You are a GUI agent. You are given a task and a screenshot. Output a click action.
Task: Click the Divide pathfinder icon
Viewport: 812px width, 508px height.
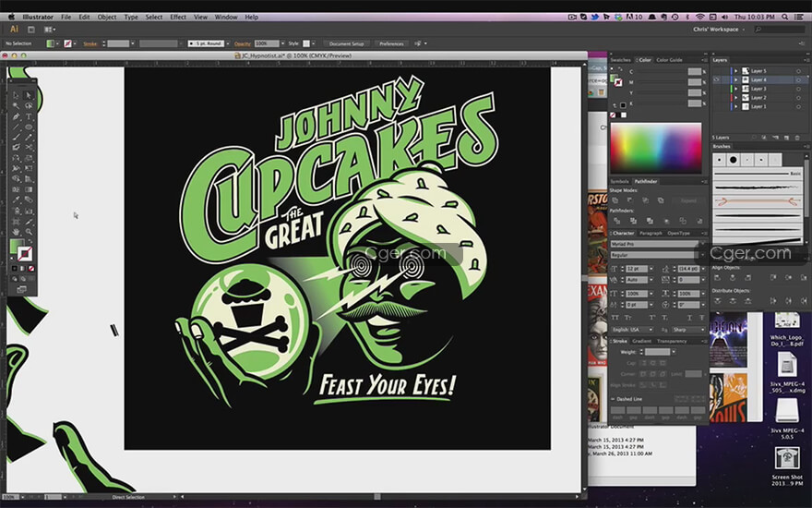click(616, 221)
